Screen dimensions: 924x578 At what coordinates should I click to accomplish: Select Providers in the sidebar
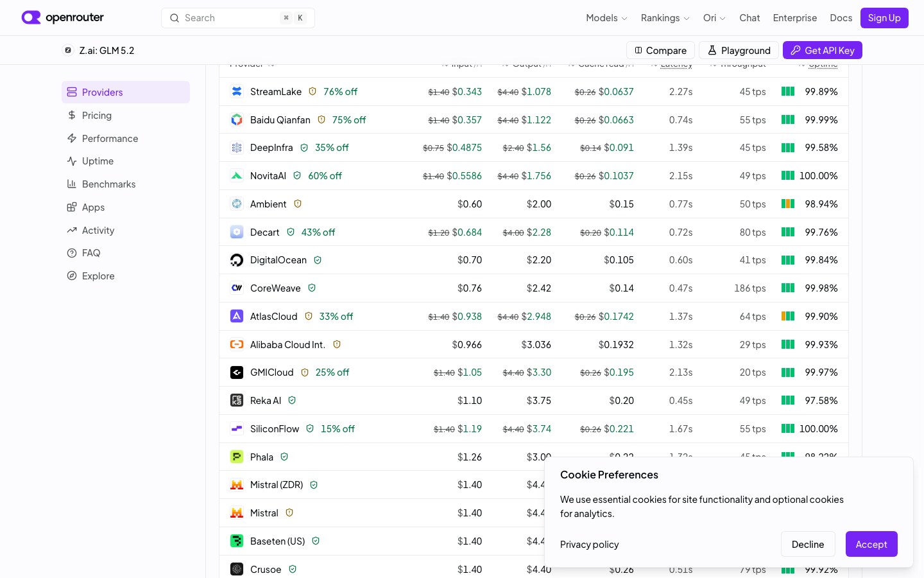click(126, 92)
